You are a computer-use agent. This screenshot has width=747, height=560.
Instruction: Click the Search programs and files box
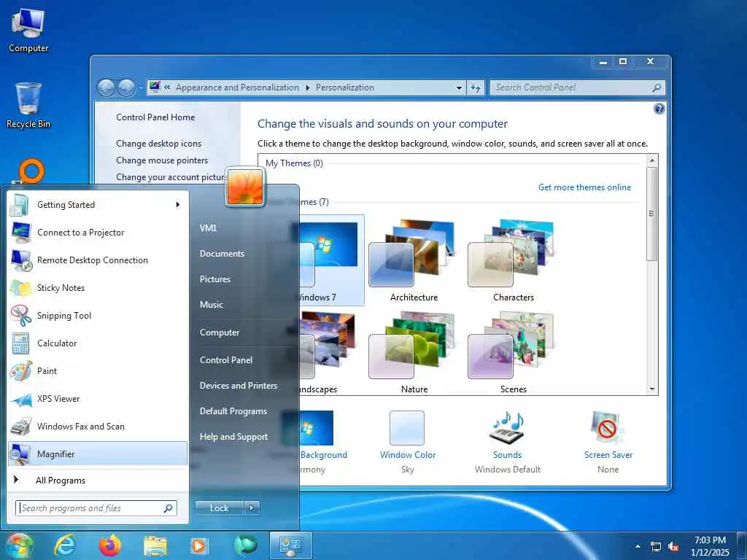click(96, 508)
